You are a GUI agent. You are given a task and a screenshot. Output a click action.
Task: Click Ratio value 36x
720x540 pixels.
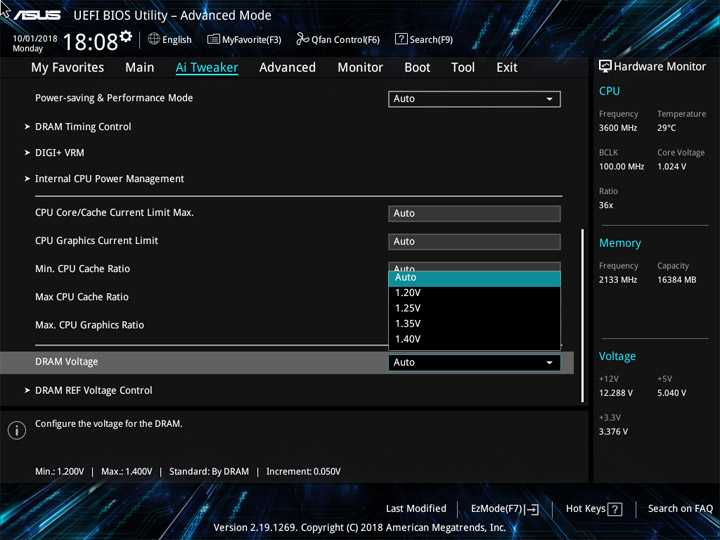[606, 205]
